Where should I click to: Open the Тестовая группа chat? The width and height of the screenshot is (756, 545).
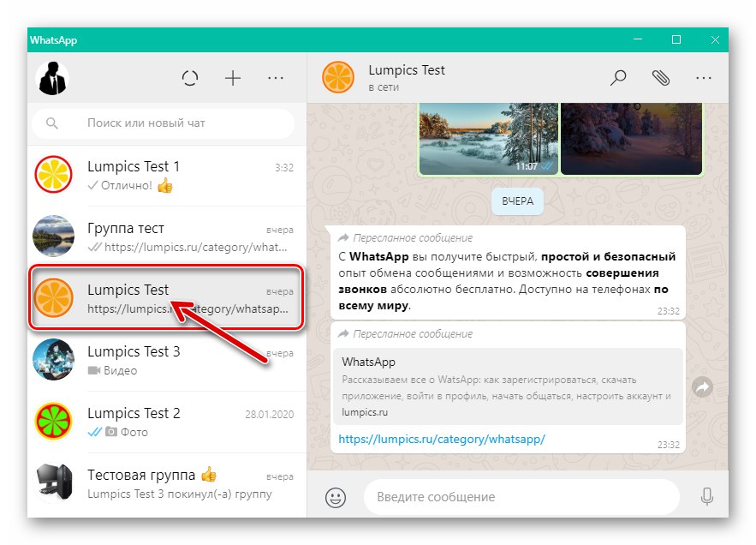click(167, 484)
